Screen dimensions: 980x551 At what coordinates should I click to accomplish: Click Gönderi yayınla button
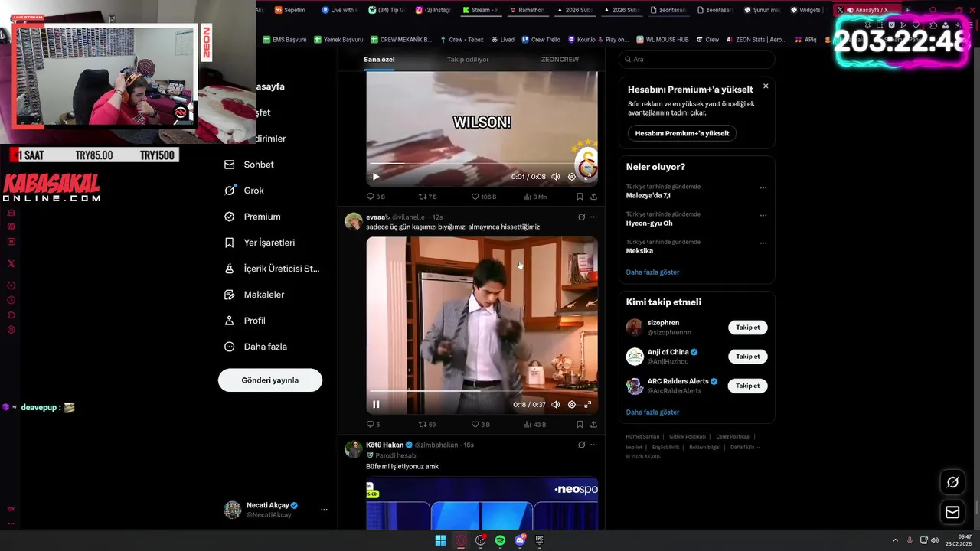pos(270,380)
